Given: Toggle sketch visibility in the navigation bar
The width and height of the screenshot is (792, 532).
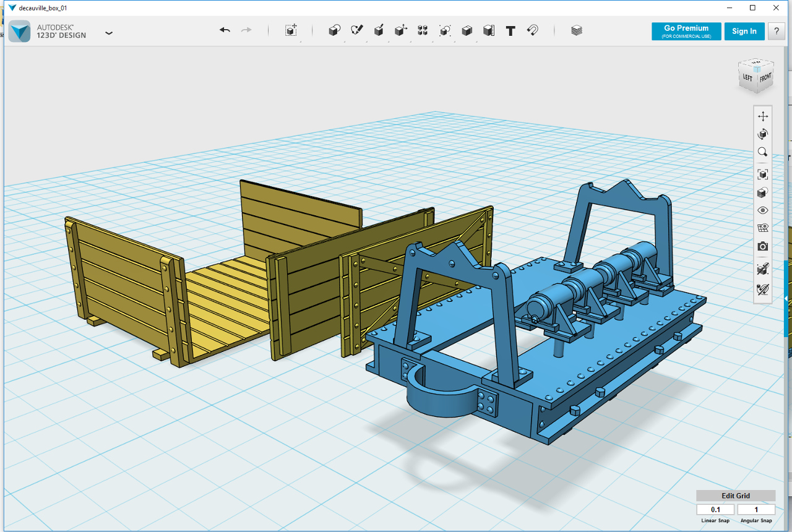Looking at the screenshot, I should click(x=763, y=268).
